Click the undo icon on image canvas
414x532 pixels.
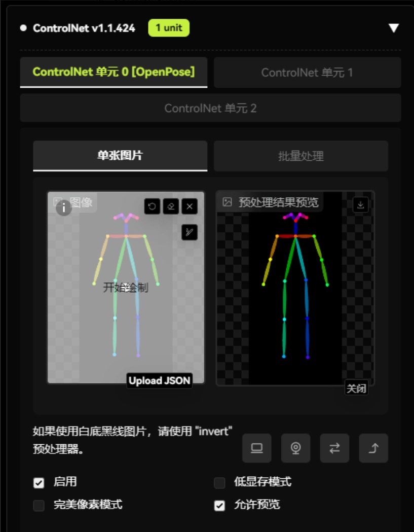(x=152, y=206)
